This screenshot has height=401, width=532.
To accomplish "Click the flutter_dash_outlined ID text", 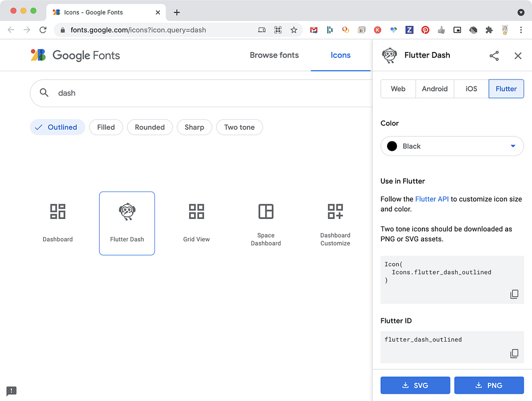I will [423, 340].
